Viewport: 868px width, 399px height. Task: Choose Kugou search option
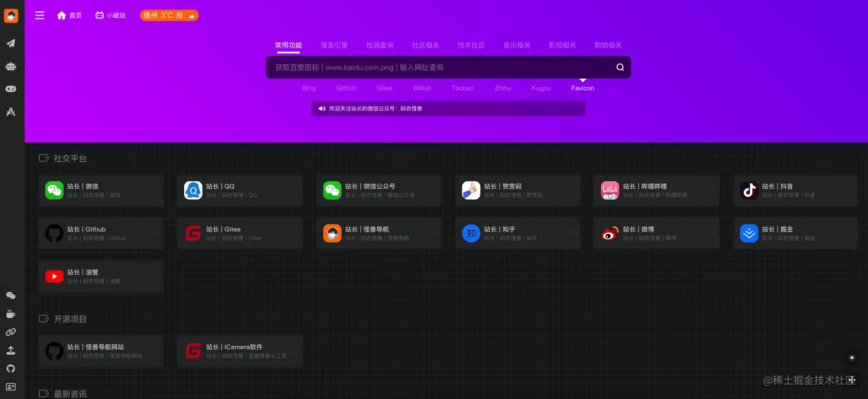coord(541,88)
